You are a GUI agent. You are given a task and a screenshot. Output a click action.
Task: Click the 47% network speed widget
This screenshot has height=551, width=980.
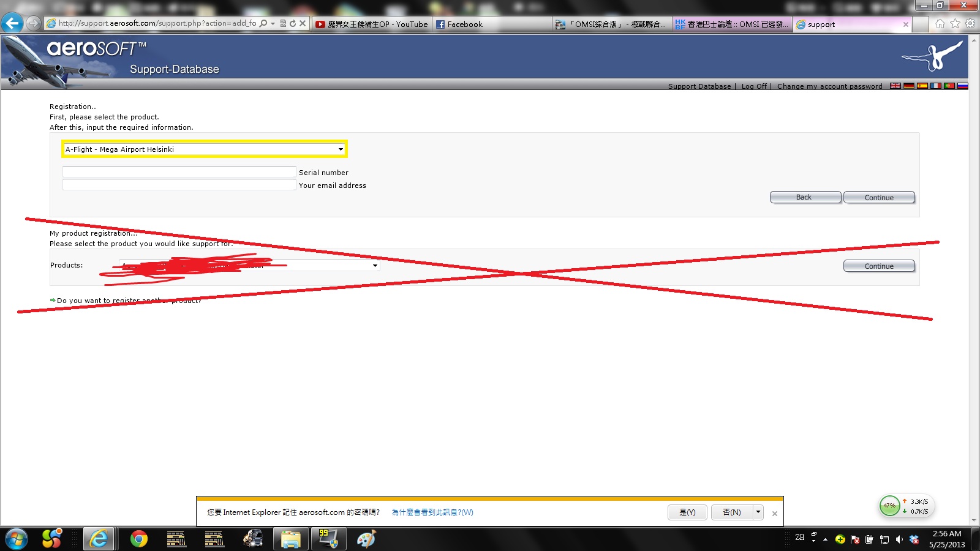point(890,506)
